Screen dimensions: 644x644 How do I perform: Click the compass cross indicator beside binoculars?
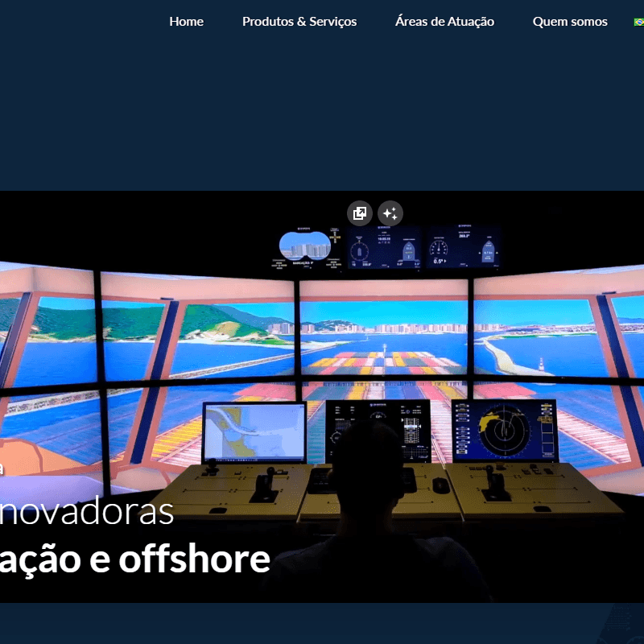pos(335,237)
